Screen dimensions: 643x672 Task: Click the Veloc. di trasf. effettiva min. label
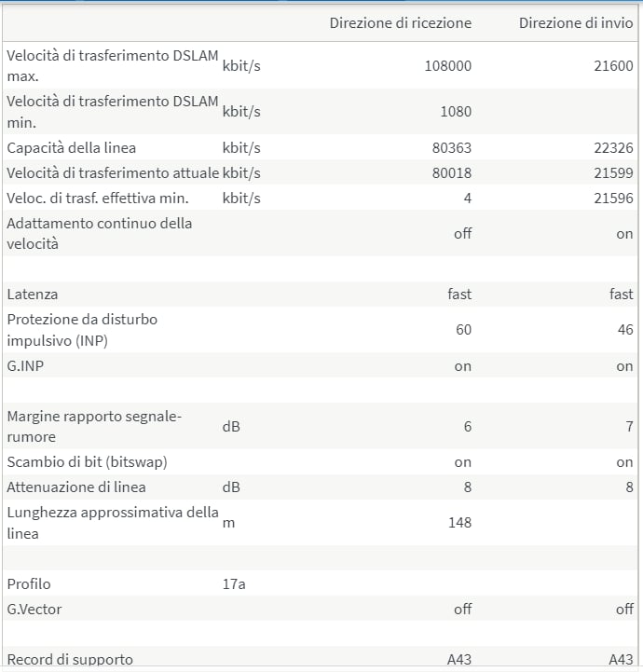coord(98,198)
